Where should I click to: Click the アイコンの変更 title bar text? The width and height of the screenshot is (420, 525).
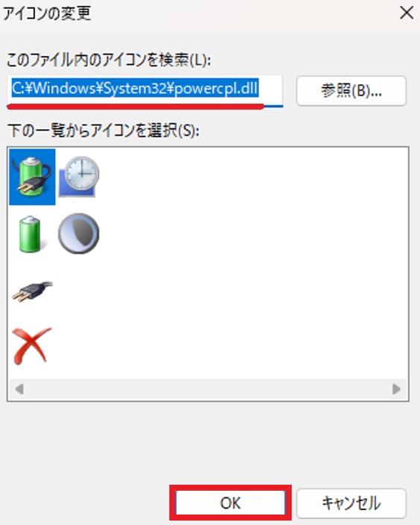(x=47, y=13)
